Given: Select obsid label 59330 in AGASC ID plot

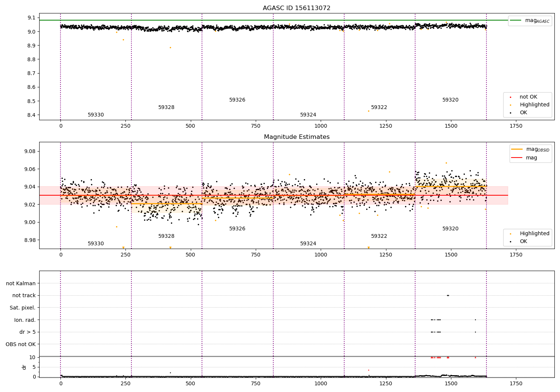Looking at the screenshot, I should (x=96, y=115).
